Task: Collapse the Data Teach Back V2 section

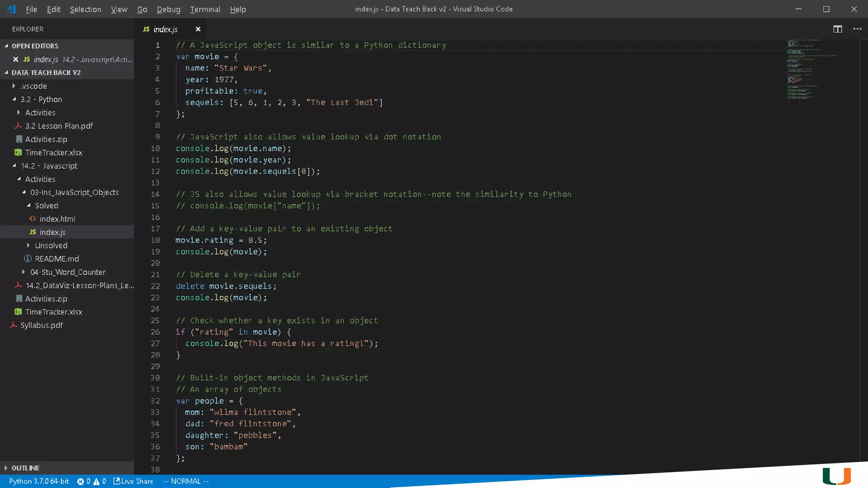Action: click(x=46, y=72)
